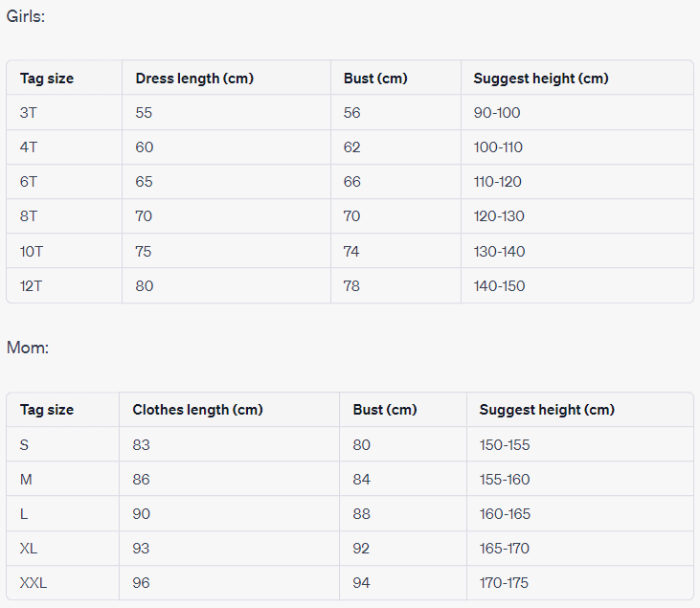The image size is (700, 608).
Task: Select the XXL tag size cell
Action: click(34, 583)
